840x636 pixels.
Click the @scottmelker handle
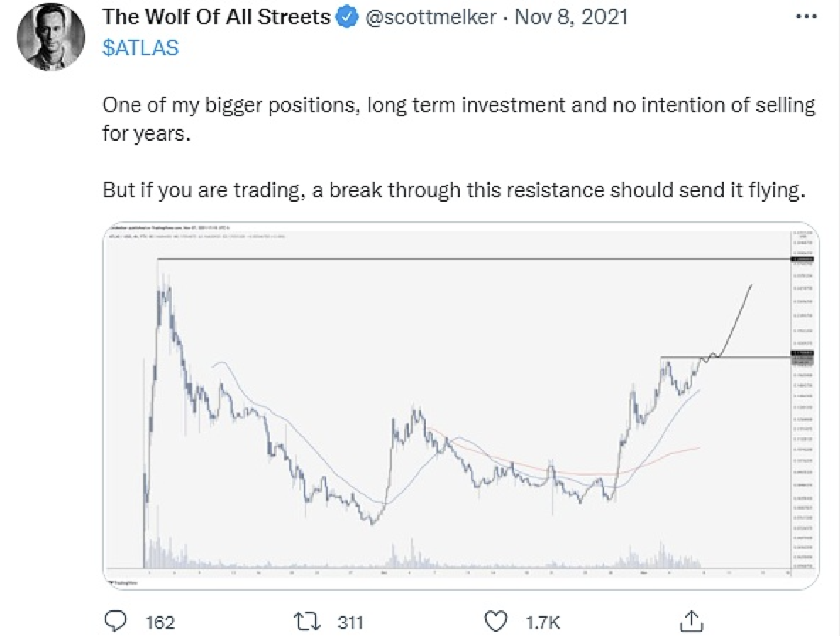click(431, 17)
